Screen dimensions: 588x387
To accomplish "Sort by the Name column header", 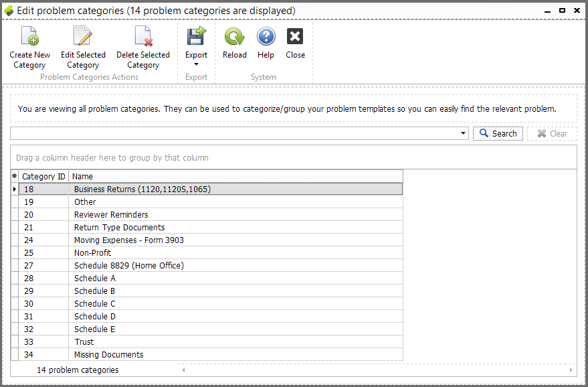I will coord(236,176).
